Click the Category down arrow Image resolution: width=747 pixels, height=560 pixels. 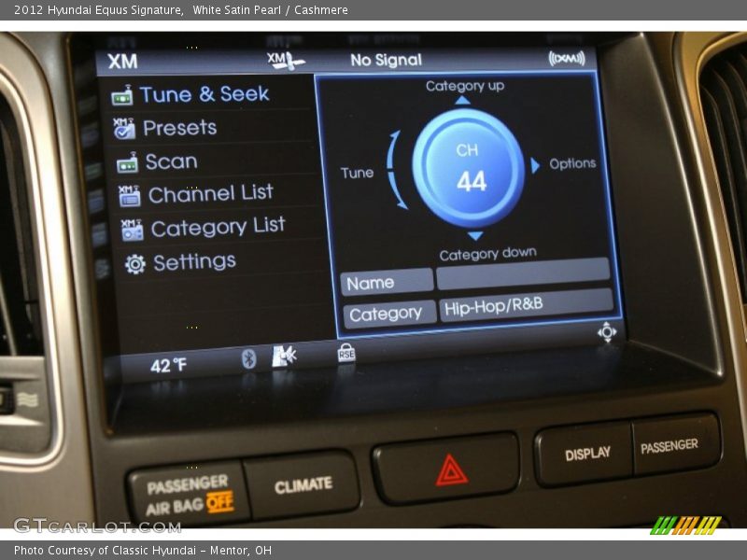pos(475,235)
